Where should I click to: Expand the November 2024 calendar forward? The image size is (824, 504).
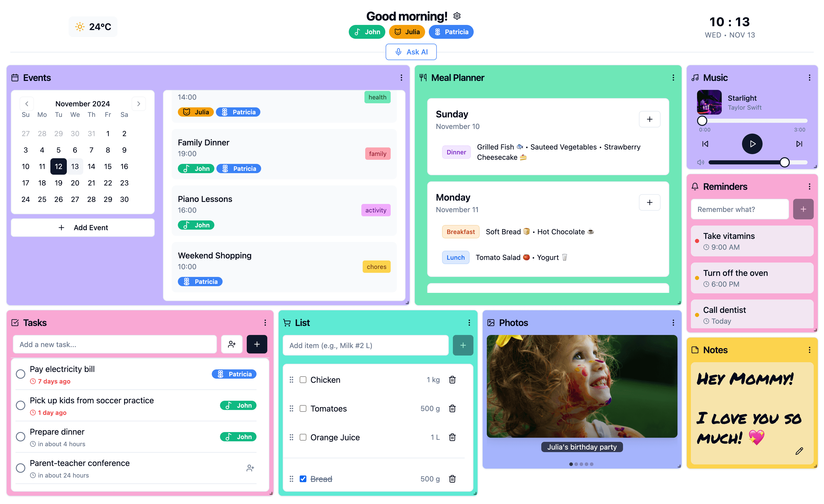[x=139, y=104]
